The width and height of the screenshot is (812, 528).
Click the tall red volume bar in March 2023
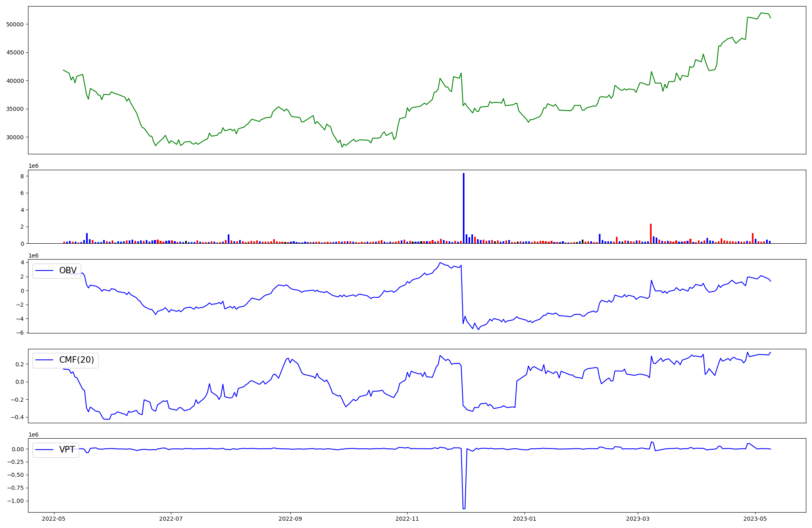(650, 234)
